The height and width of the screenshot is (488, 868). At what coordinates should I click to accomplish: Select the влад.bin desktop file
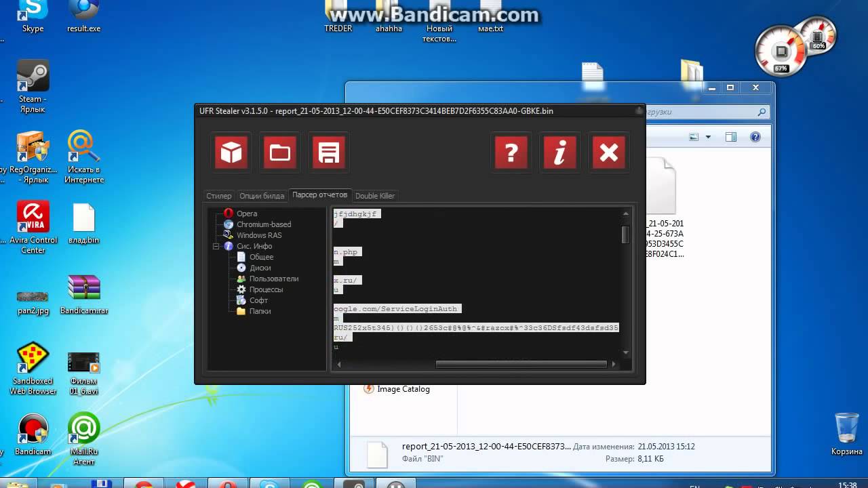(x=84, y=224)
